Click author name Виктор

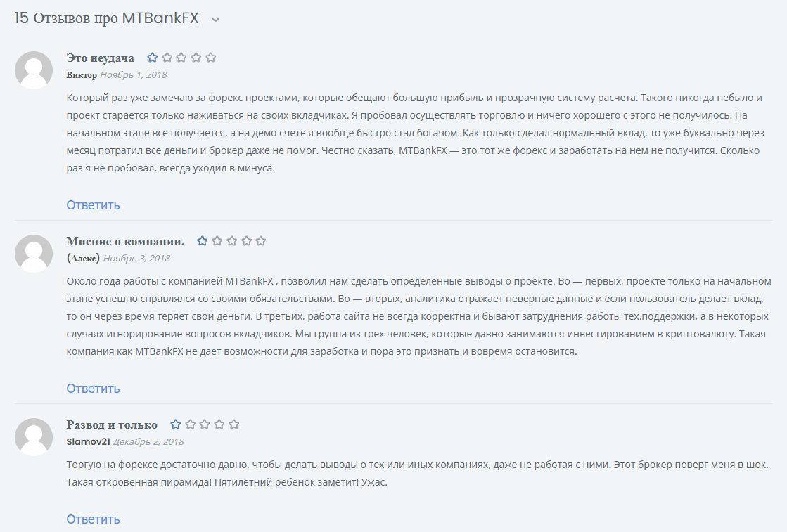point(82,75)
